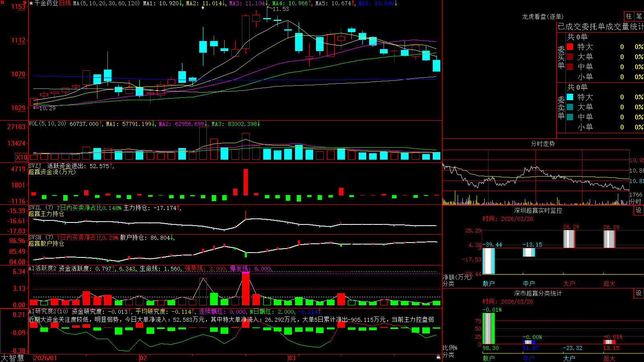Image resolution: width=644 pixels, height=362 pixels.
Task: Click the red pin icon beside 1153
Action: pyautogui.click(x=25, y=4)
